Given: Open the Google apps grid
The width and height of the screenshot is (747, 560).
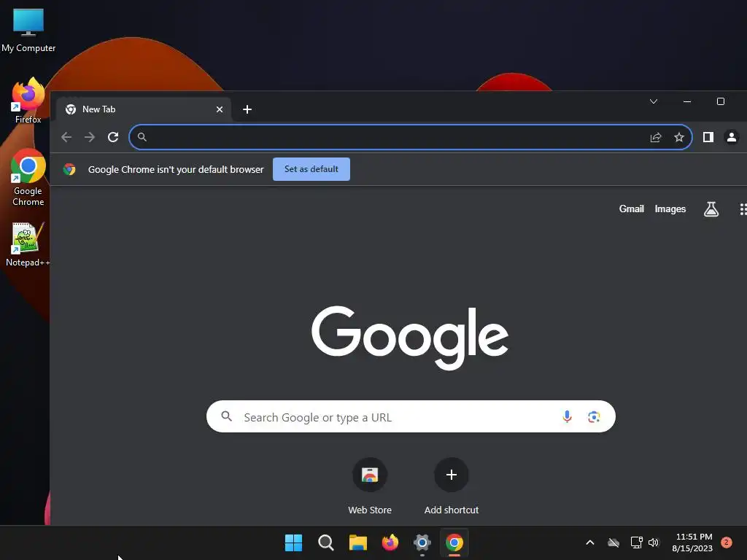Looking at the screenshot, I should (743, 209).
